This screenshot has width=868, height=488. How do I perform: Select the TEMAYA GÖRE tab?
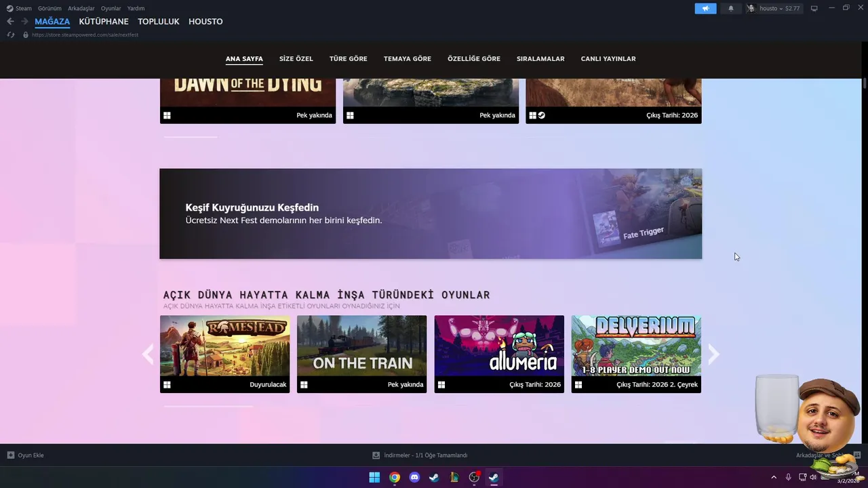point(408,59)
